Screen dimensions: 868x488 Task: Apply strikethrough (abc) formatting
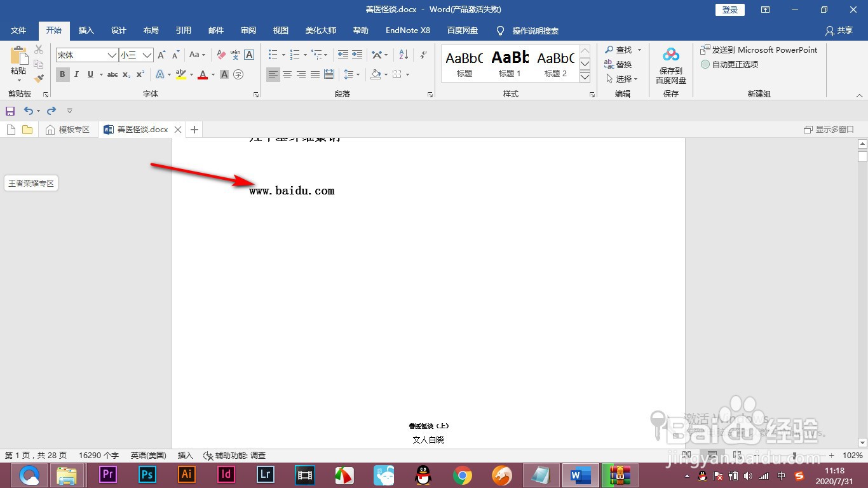coord(112,74)
